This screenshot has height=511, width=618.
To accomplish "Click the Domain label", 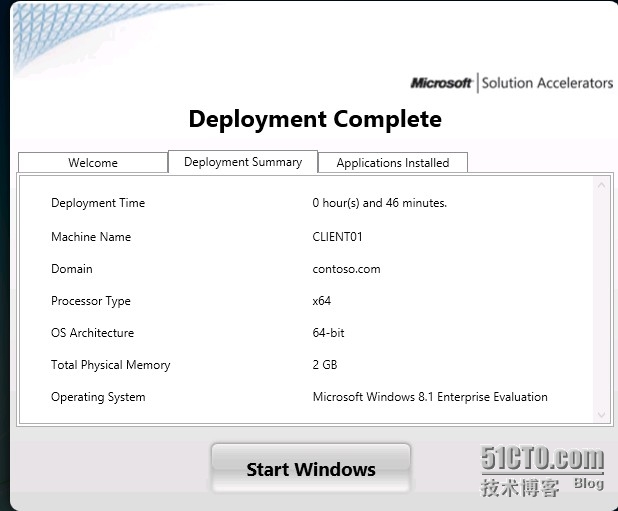I will click(72, 269).
